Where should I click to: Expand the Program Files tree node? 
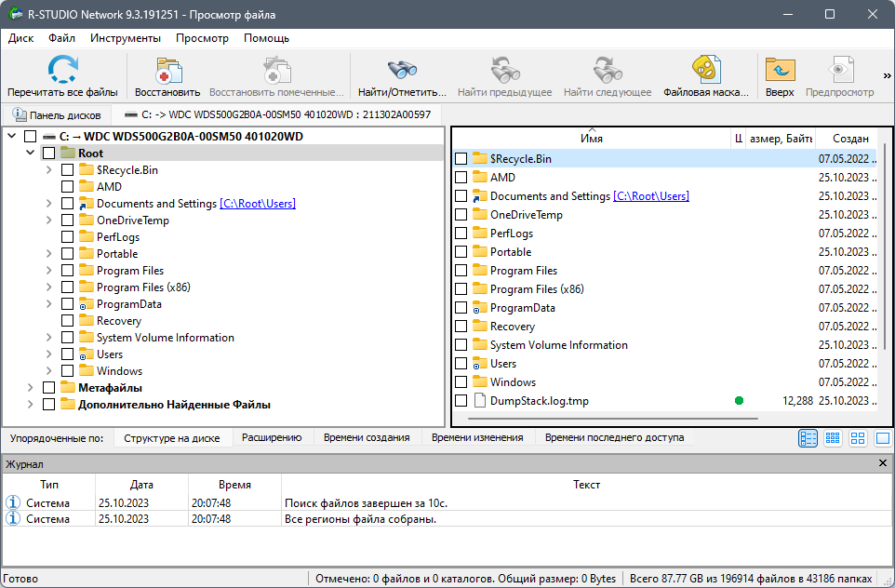point(49,271)
